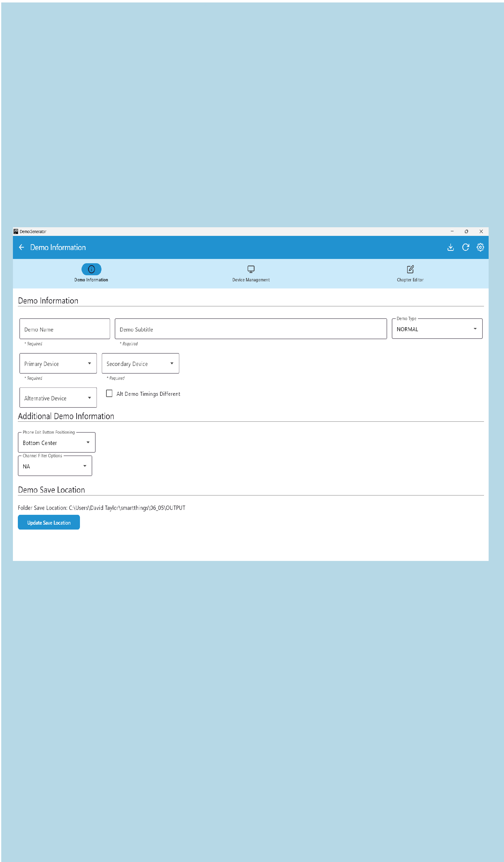Viewport: 504px width, 862px height.
Task: Switch to the Device Management tab
Action: (251, 273)
